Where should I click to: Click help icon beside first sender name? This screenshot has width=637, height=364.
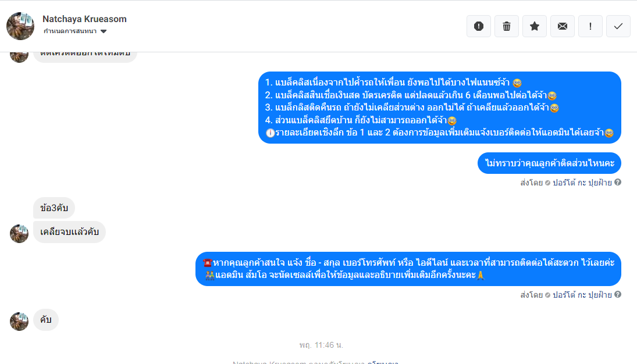tap(617, 183)
